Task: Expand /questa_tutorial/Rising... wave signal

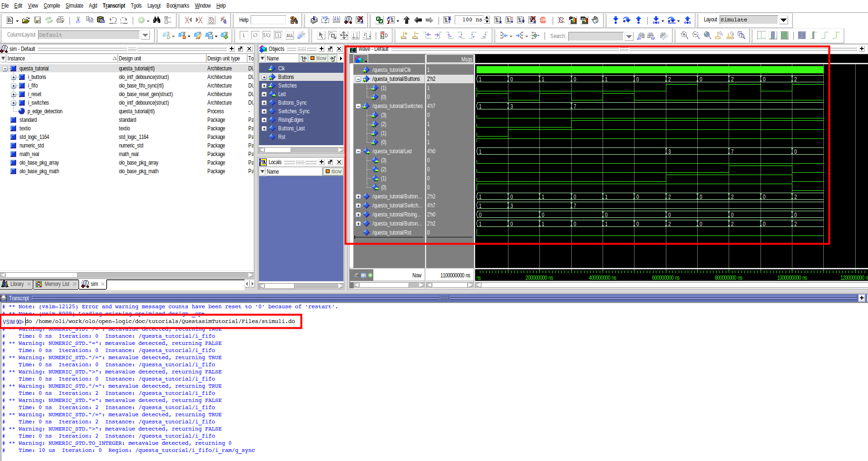Action: 358,215
